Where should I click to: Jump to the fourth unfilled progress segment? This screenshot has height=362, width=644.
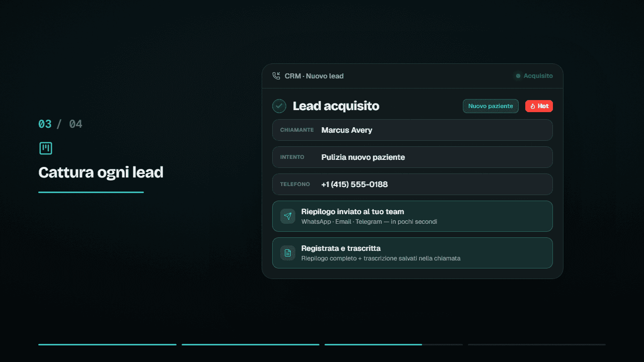537,344
